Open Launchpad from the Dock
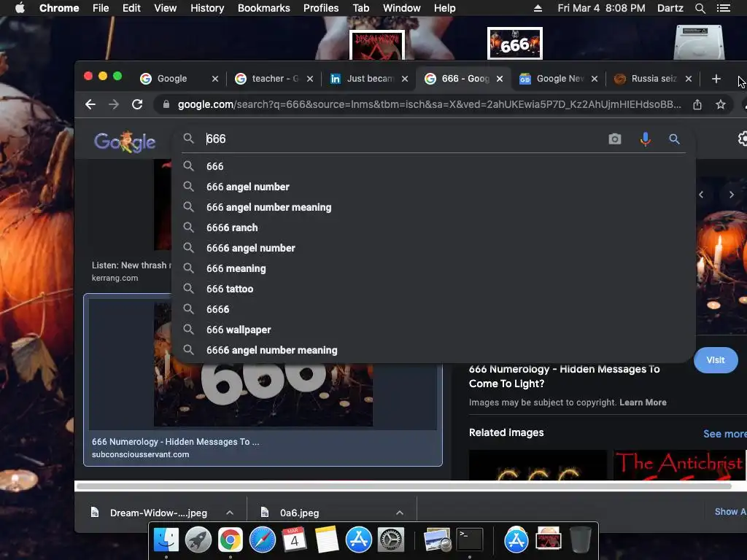Screen dimensions: 747x560 tap(198, 540)
